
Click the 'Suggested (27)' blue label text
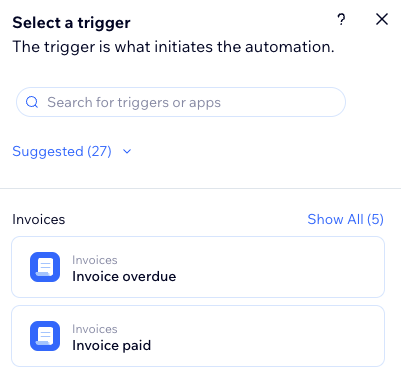tap(62, 151)
